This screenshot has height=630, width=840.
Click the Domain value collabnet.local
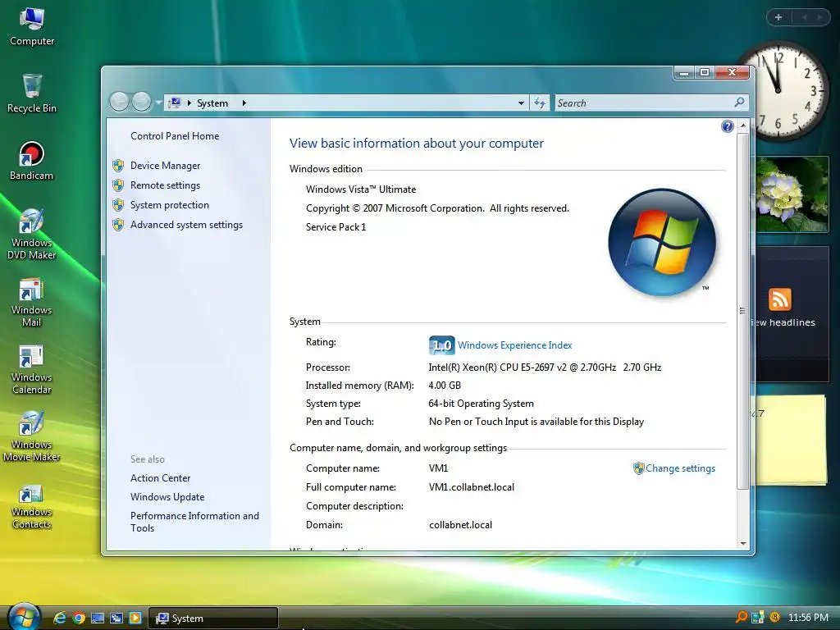[460, 525]
